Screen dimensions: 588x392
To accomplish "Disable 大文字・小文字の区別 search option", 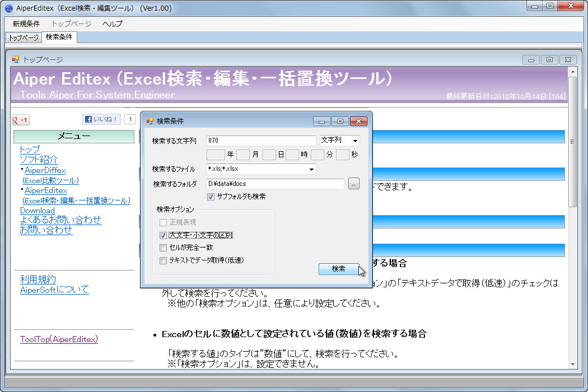I will [162, 235].
